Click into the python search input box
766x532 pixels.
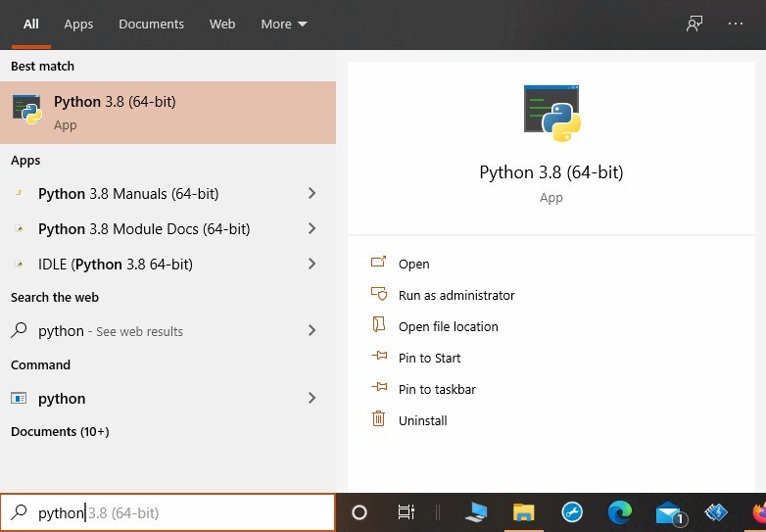[168, 512]
